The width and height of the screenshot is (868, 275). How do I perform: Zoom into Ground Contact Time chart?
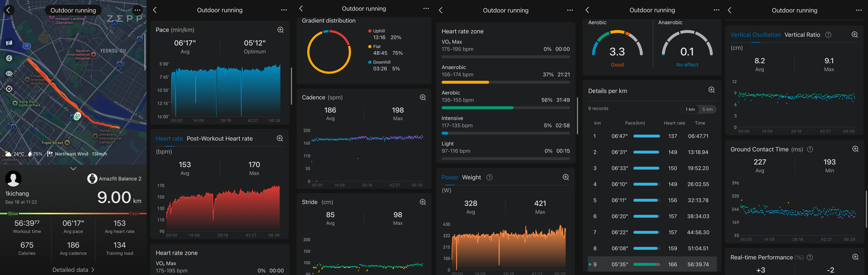pyautogui.click(x=855, y=149)
